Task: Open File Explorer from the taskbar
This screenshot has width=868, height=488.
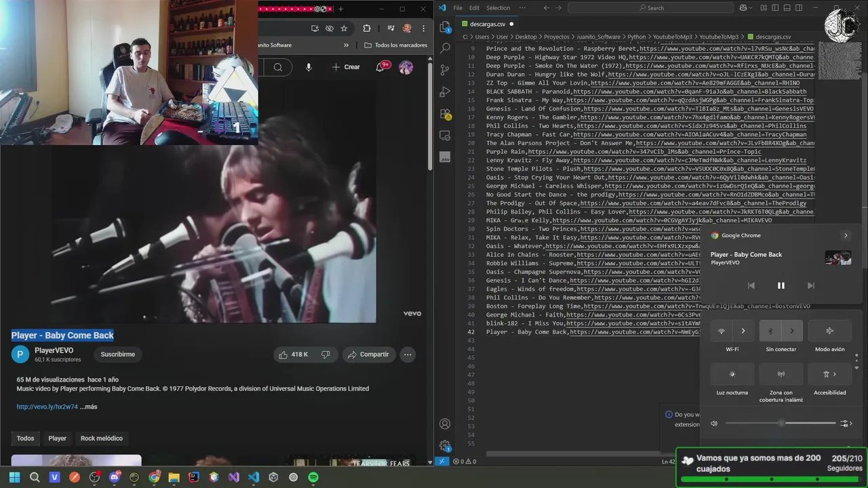Action: [174, 477]
